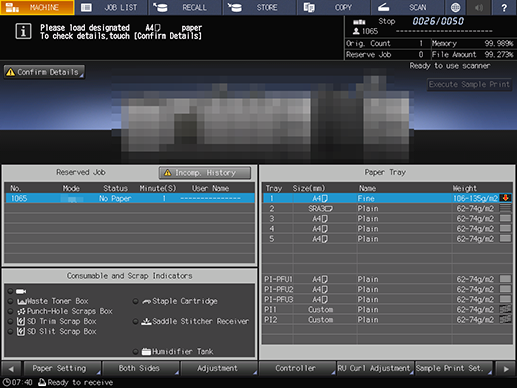The height and width of the screenshot is (388, 517).
Task: Click the File Amount 99.273% value
Action: tap(498, 54)
